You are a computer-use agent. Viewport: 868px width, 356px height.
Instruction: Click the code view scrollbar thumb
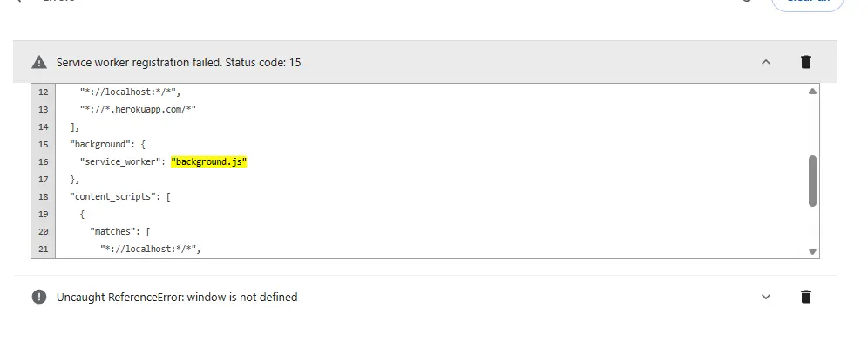[812, 181]
